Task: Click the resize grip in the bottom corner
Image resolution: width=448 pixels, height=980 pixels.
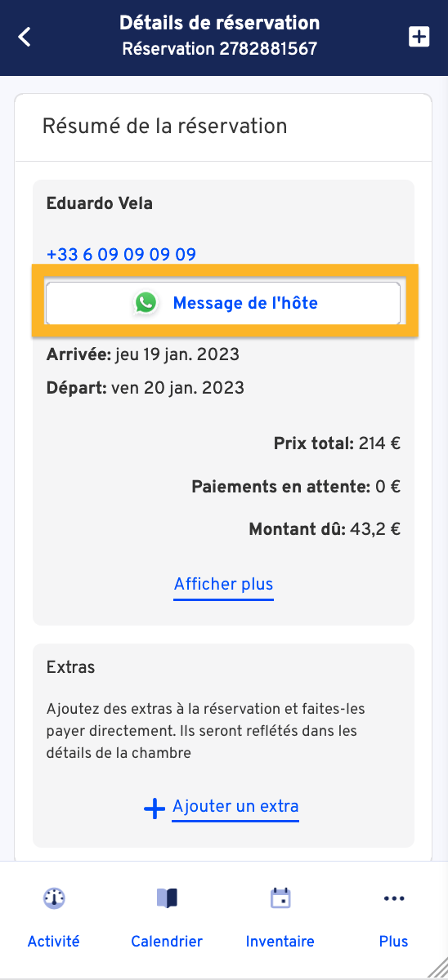Action: click(437, 969)
